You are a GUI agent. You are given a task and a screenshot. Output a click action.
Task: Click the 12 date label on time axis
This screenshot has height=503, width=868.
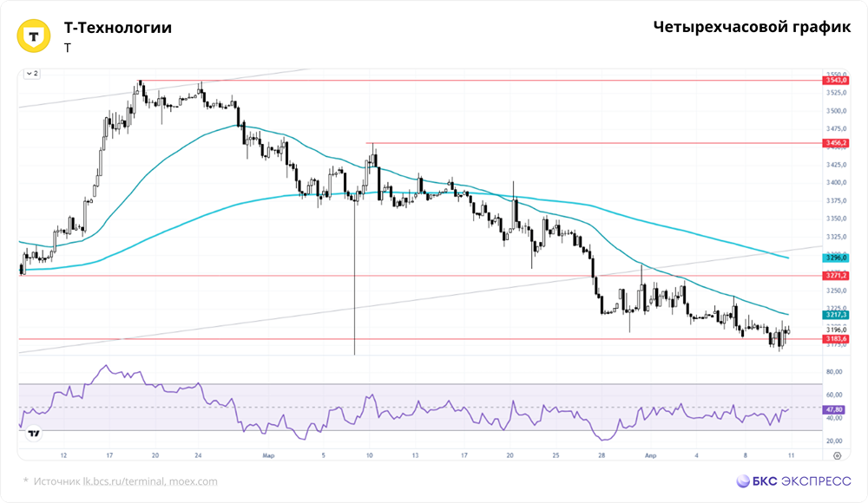coord(63,455)
